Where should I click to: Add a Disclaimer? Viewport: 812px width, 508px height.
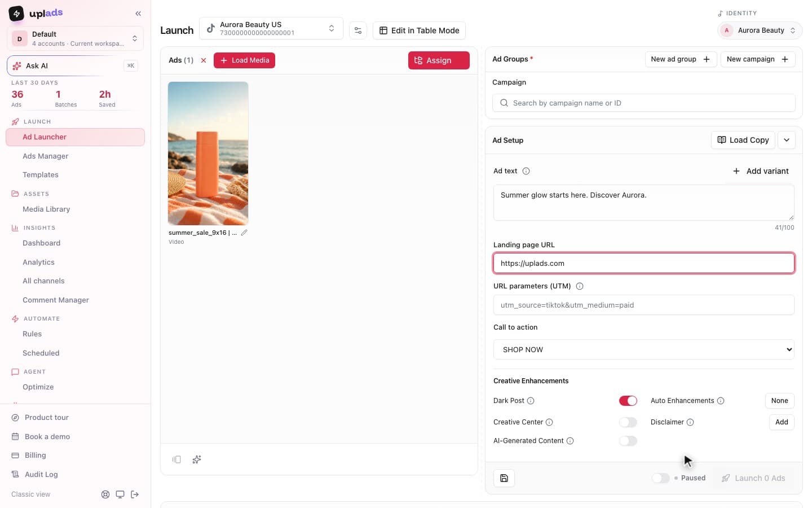pyautogui.click(x=782, y=422)
